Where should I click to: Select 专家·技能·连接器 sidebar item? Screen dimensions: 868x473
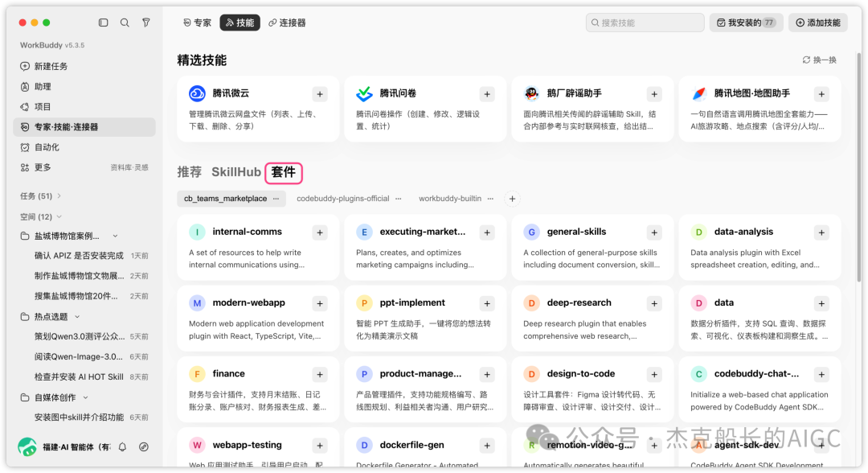(x=84, y=127)
